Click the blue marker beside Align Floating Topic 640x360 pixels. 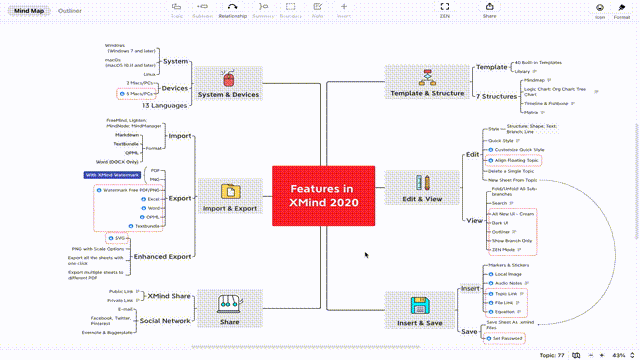pyautogui.click(x=491, y=160)
